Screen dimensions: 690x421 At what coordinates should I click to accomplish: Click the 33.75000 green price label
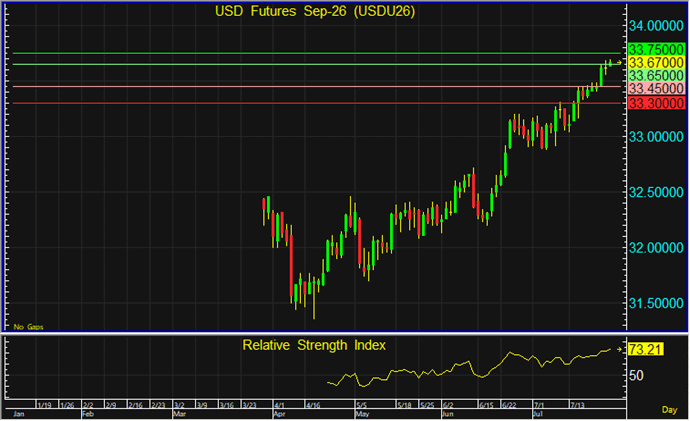[656, 49]
